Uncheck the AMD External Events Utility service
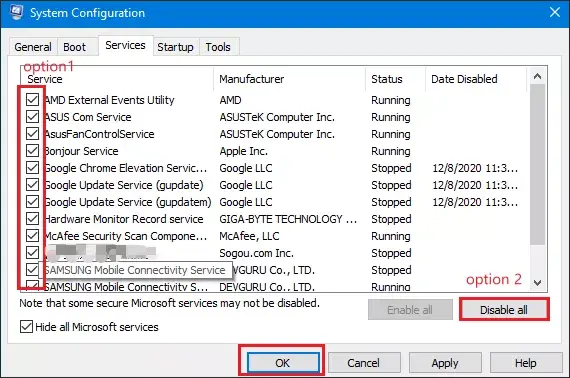The width and height of the screenshot is (570, 378). (x=32, y=100)
